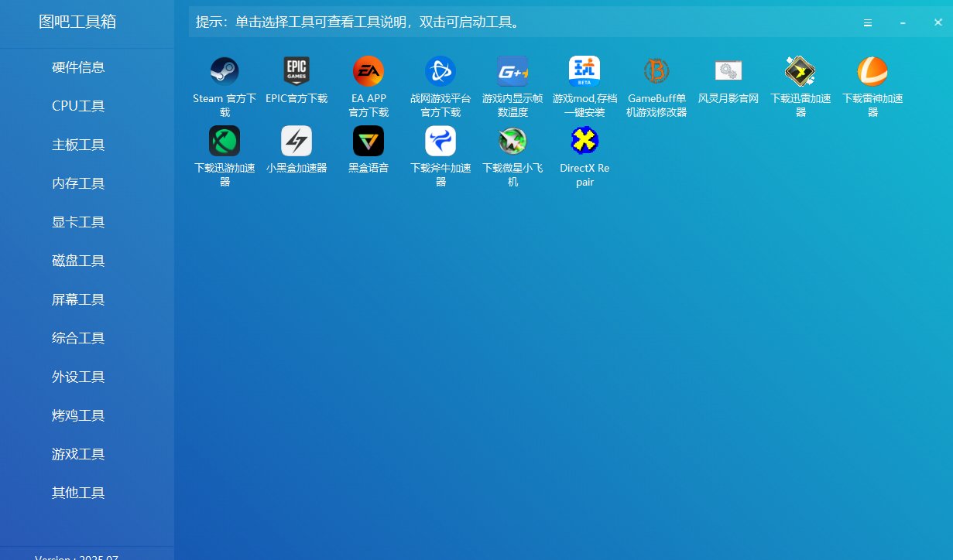Viewport: 953px width, 560px height.
Task: Select the EA APP 官方下载 icon
Action: coord(369,71)
